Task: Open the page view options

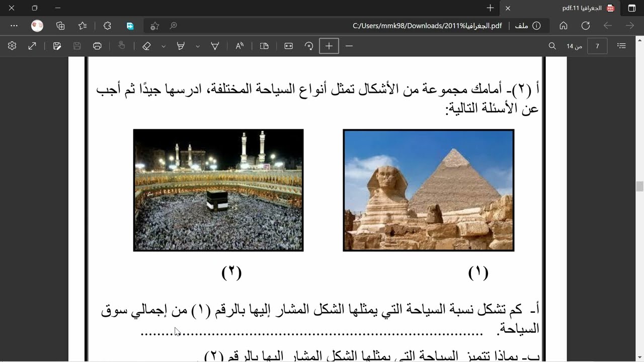Action: pyautogui.click(x=265, y=46)
